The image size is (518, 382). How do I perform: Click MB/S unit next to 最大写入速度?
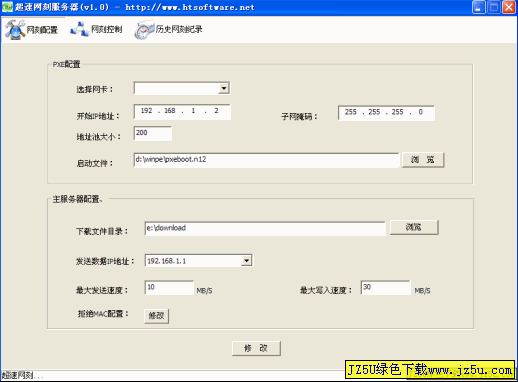422,291
